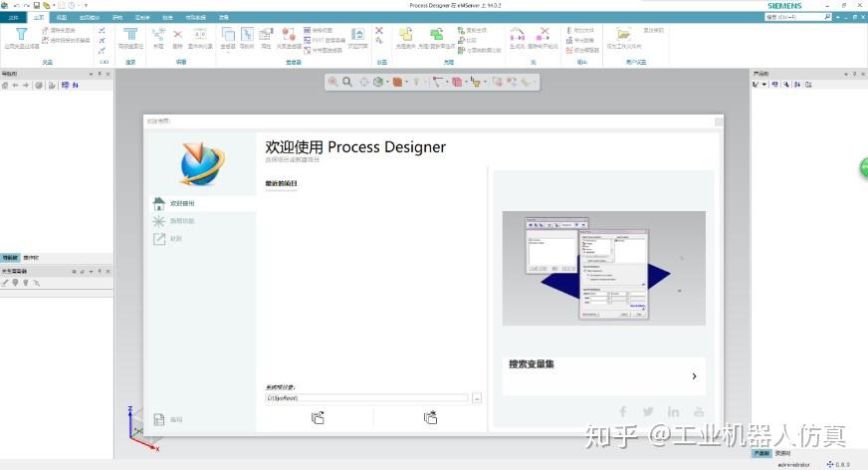Open the YouTube link icon

(699, 412)
